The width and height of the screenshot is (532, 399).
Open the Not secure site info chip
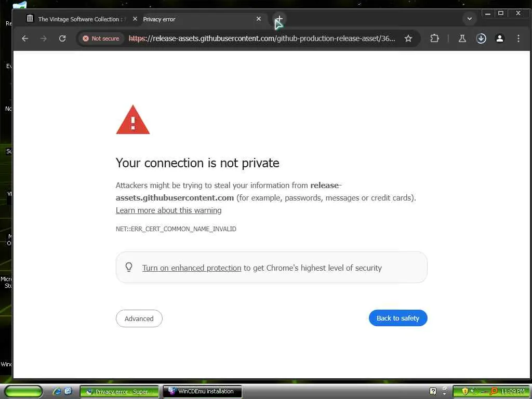click(x=101, y=38)
